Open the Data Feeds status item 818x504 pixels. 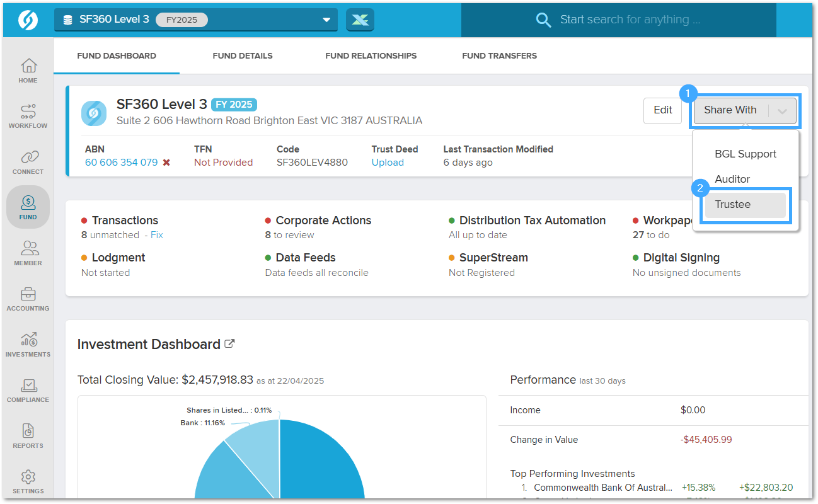306,258
